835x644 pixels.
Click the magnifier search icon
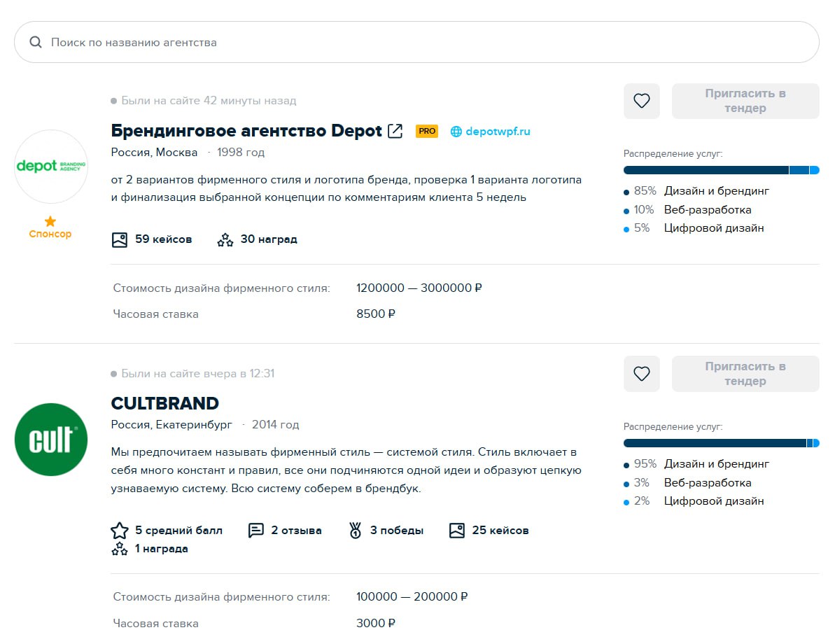pos(36,42)
